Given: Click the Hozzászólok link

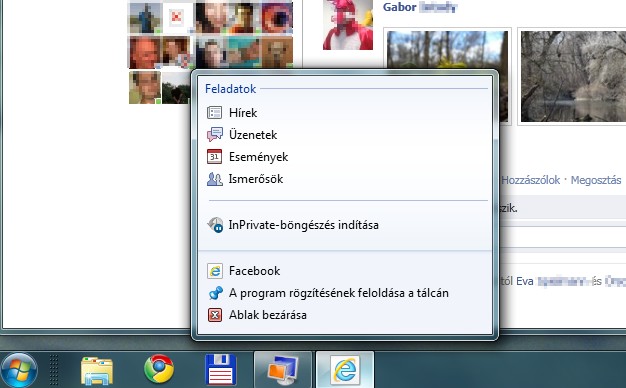Looking at the screenshot, I should point(531,180).
